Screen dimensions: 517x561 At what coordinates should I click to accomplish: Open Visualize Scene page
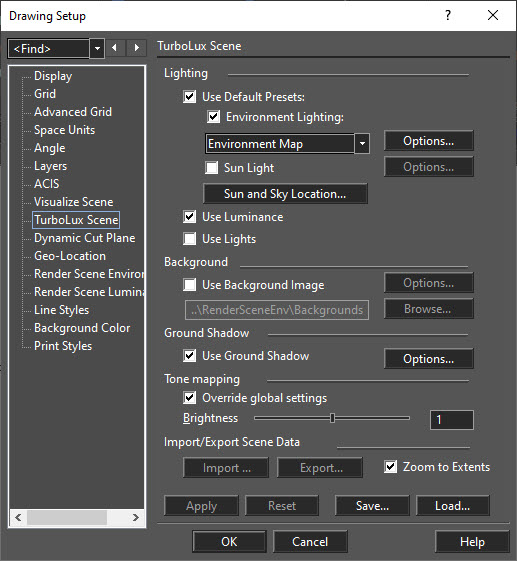click(x=73, y=202)
